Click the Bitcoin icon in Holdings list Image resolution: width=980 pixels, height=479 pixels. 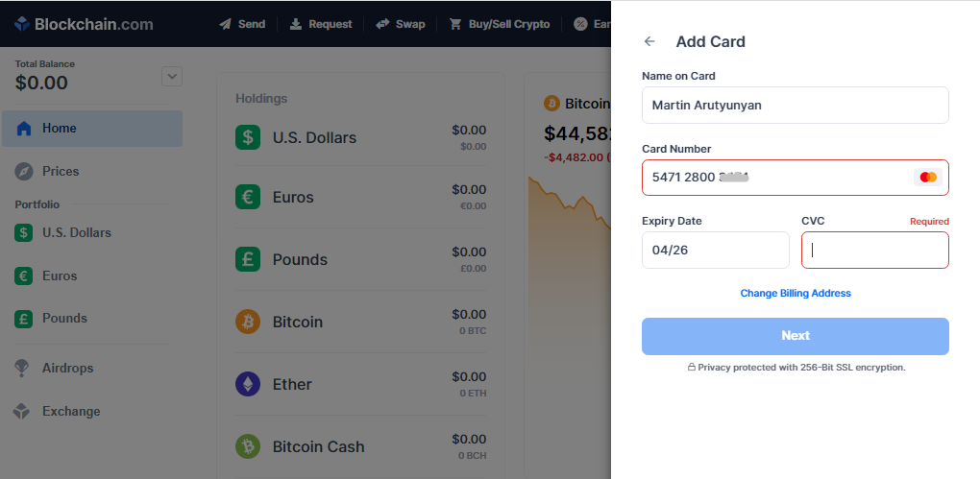248,322
